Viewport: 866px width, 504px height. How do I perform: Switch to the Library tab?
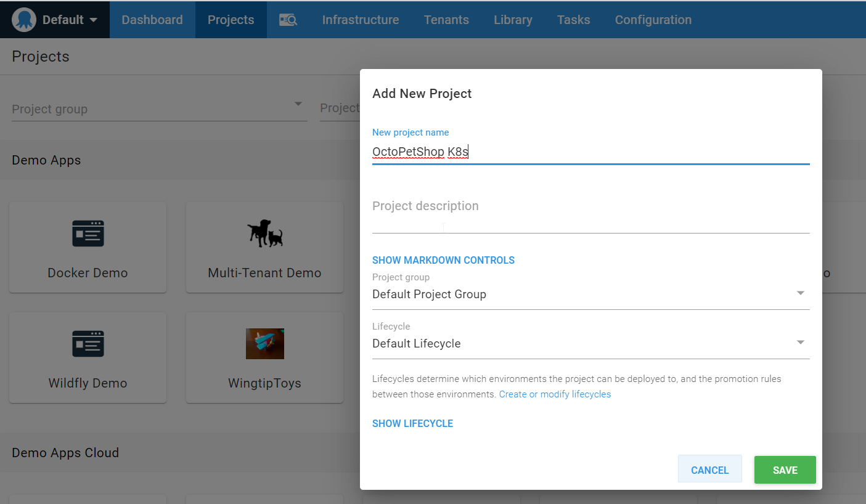tap(512, 20)
